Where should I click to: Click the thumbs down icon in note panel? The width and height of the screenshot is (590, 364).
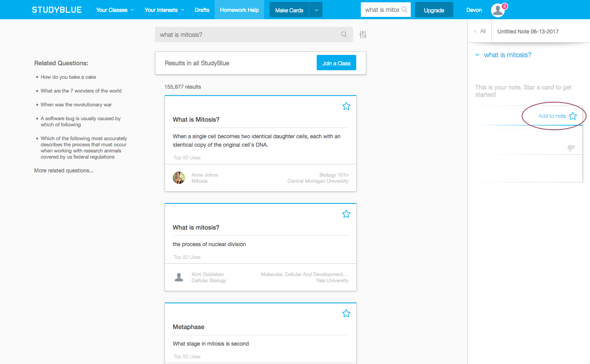(571, 148)
